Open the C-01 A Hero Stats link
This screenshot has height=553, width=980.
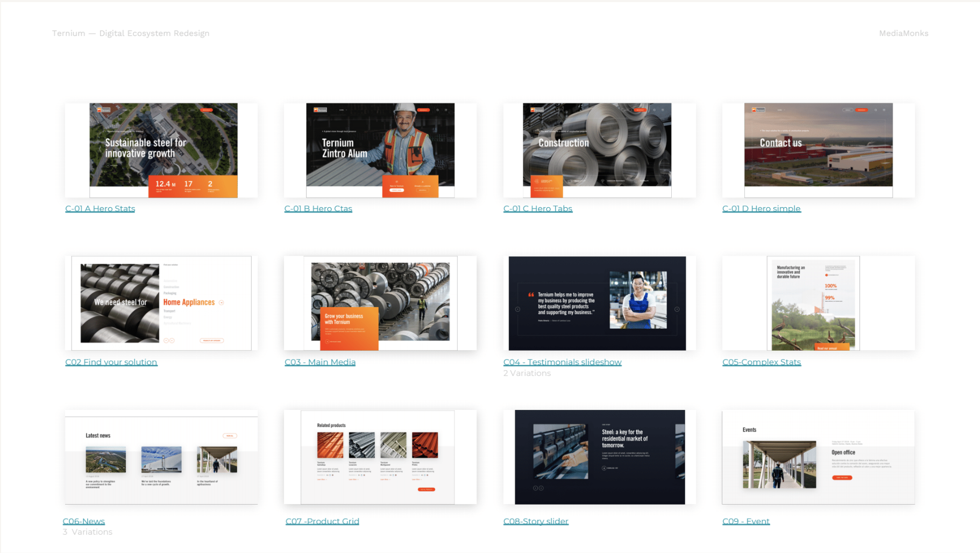[100, 209]
